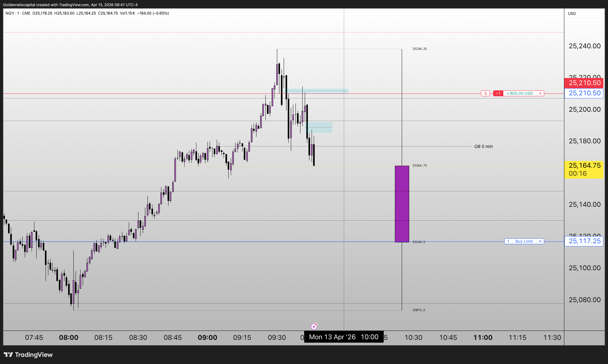
Task: Click the NQ1! symbol name in legend
Action: tap(10, 13)
